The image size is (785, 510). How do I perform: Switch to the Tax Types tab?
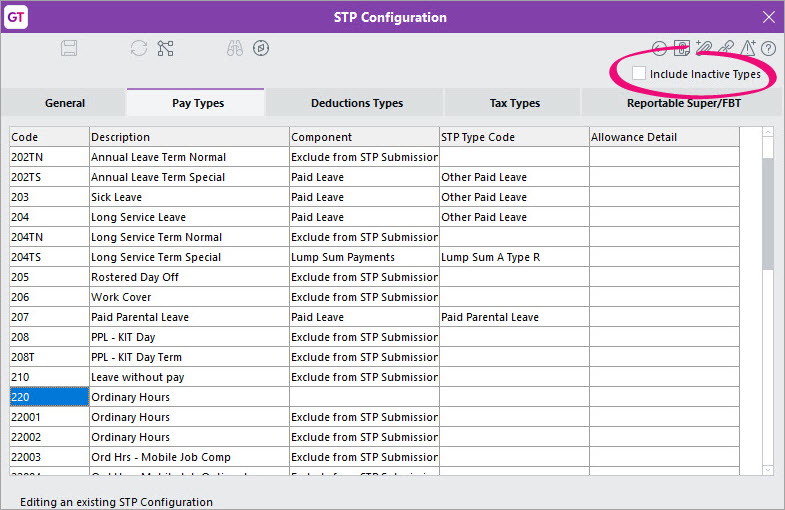[514, 103]
